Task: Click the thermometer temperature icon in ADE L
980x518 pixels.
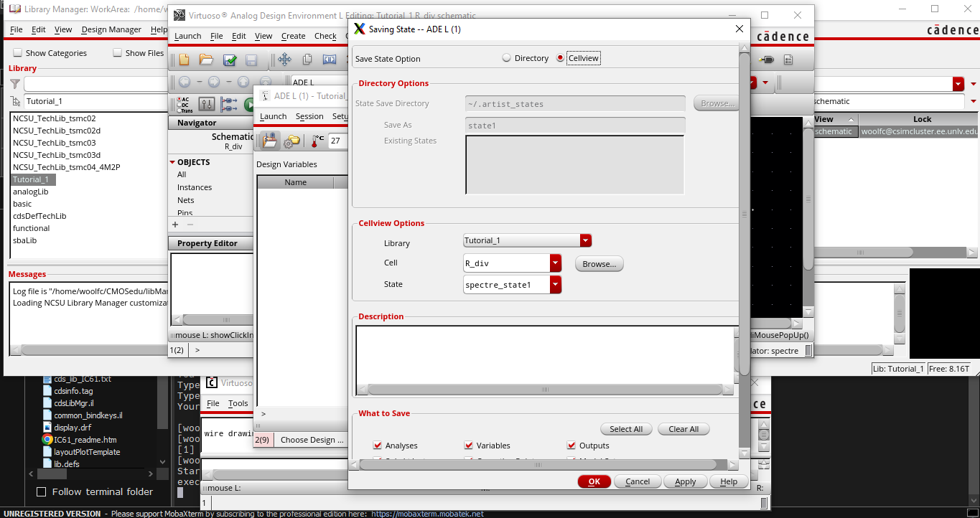Action: click(318, 141)
